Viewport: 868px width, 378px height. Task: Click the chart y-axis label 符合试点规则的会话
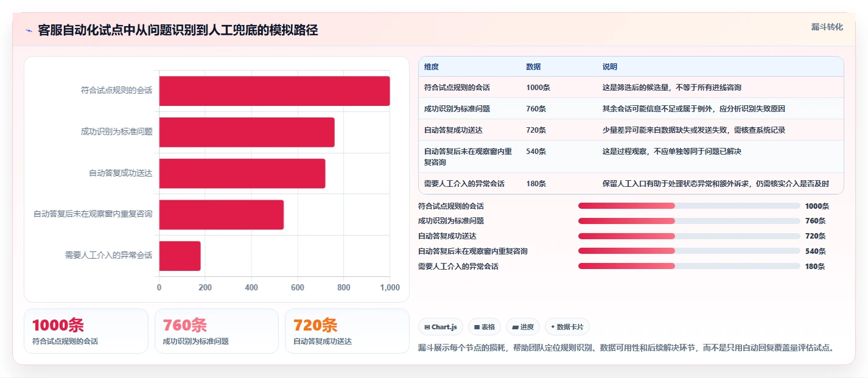point(116,91)
